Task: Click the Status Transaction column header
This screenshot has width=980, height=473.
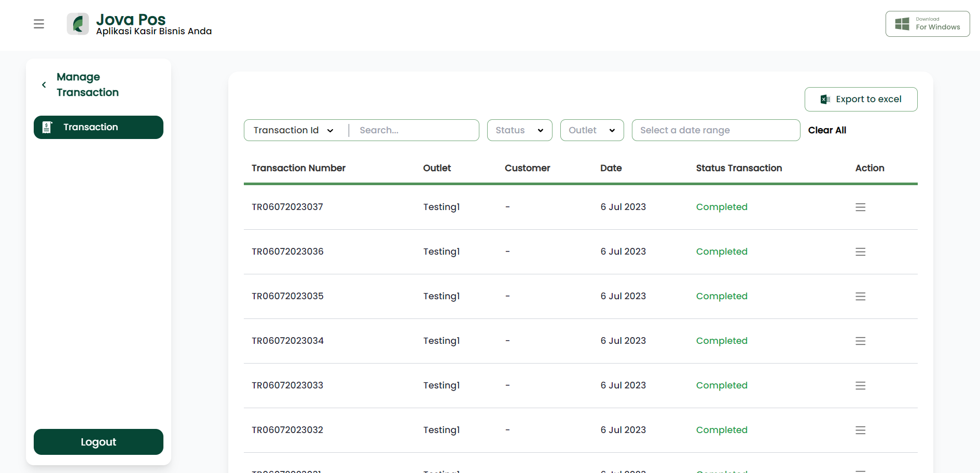Action: coord(739,168)
